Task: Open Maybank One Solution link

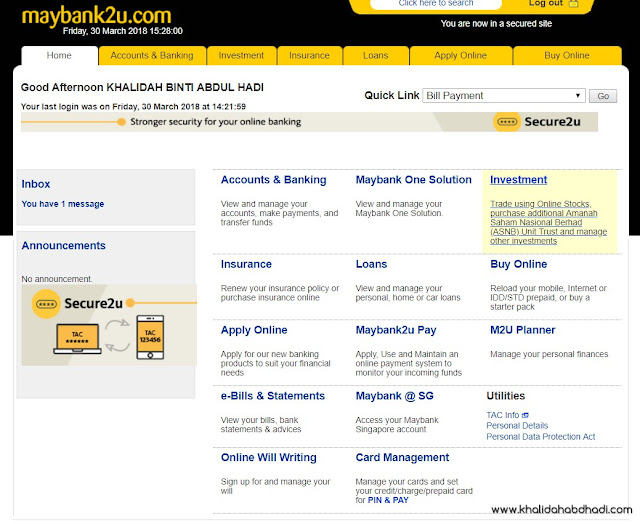Action: click(413, 180)
